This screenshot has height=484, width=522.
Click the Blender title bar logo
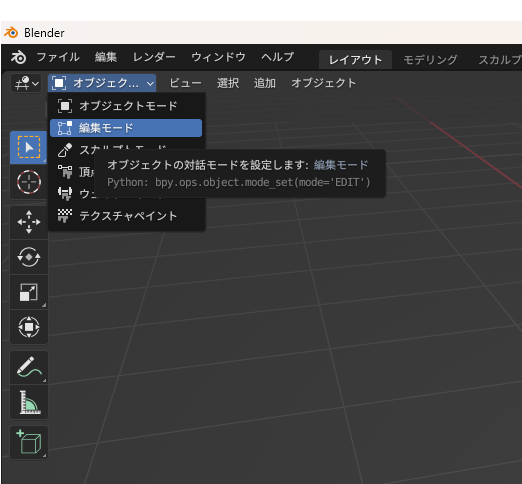coord(11,33)
